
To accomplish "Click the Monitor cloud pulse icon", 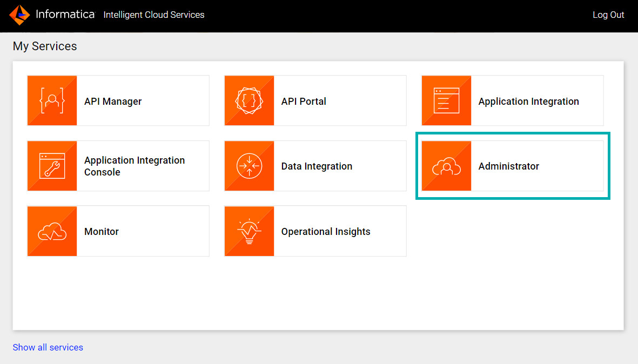I will coord(52,231).
